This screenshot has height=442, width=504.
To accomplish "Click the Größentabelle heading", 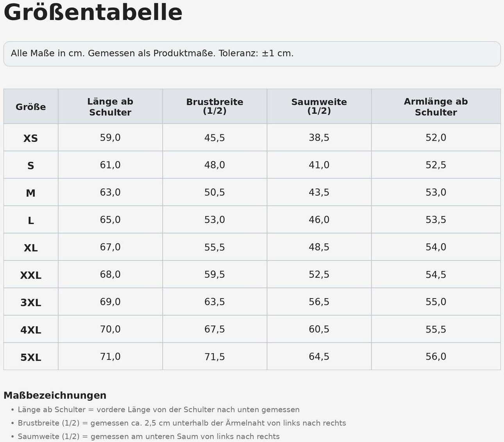I will (x=93, y=13).
